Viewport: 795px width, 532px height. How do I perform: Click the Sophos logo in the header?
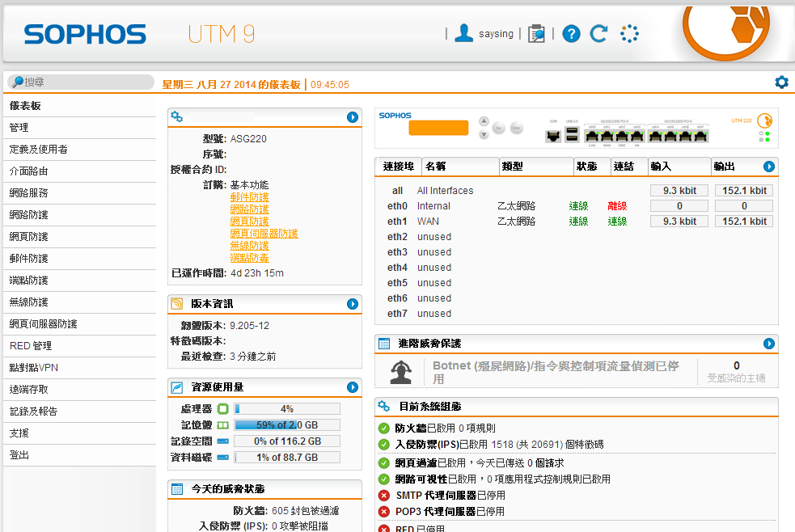85,34
